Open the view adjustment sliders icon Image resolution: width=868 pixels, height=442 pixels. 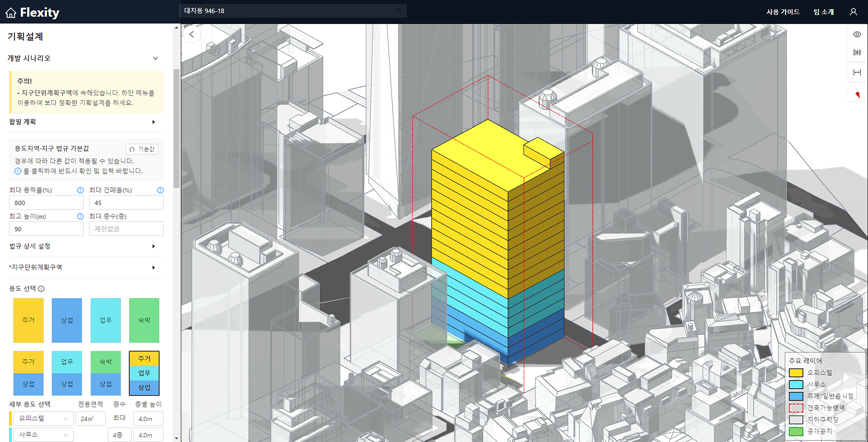coord(857,52)
